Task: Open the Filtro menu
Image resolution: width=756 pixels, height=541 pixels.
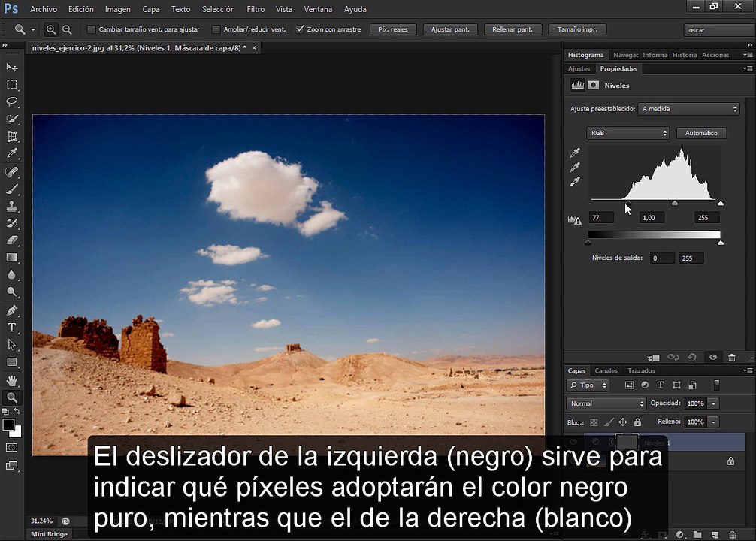Action: point(256,9)
